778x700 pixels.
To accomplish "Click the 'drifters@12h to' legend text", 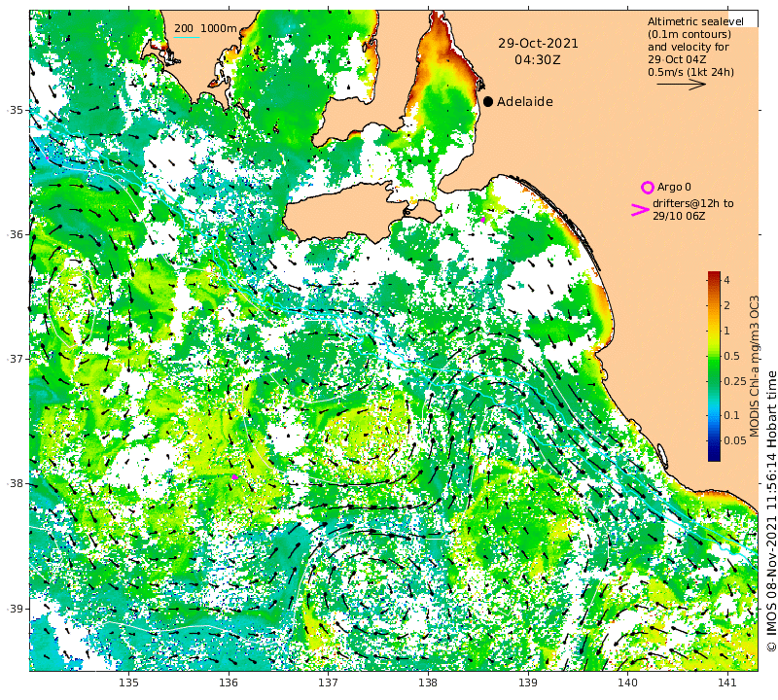I will (692, 203).
